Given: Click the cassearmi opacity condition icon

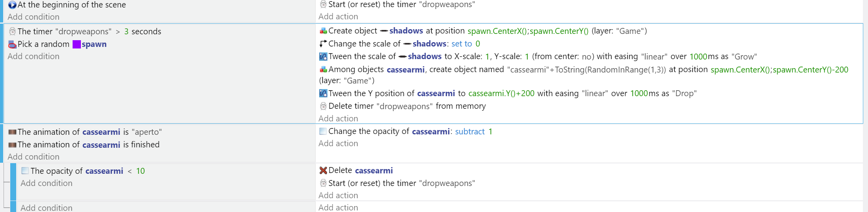Looking at the screenshot, I should click(25, 171).
